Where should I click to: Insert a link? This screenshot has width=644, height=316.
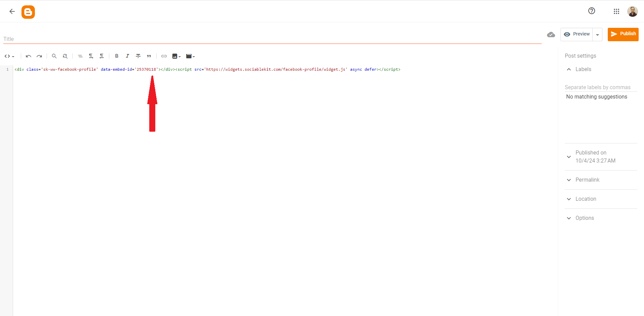(164, 56)
